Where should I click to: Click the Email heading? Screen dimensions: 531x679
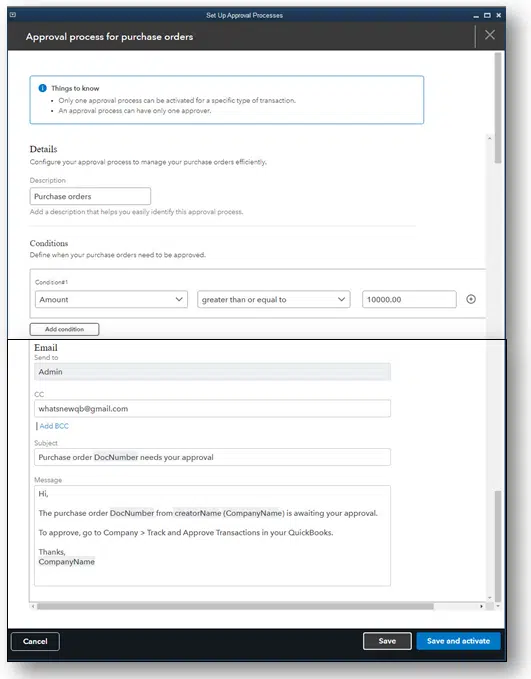(46, 348)
